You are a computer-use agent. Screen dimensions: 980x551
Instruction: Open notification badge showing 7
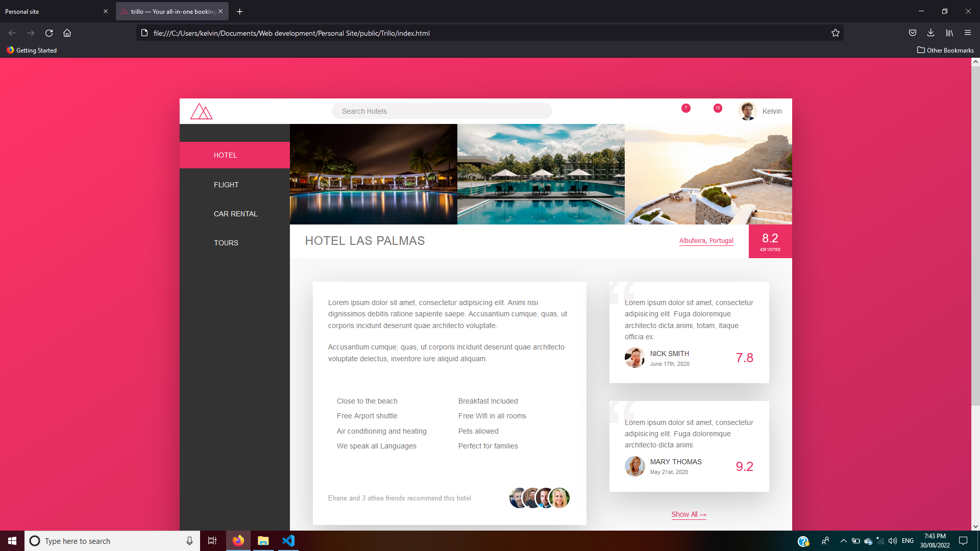[685, 108]
